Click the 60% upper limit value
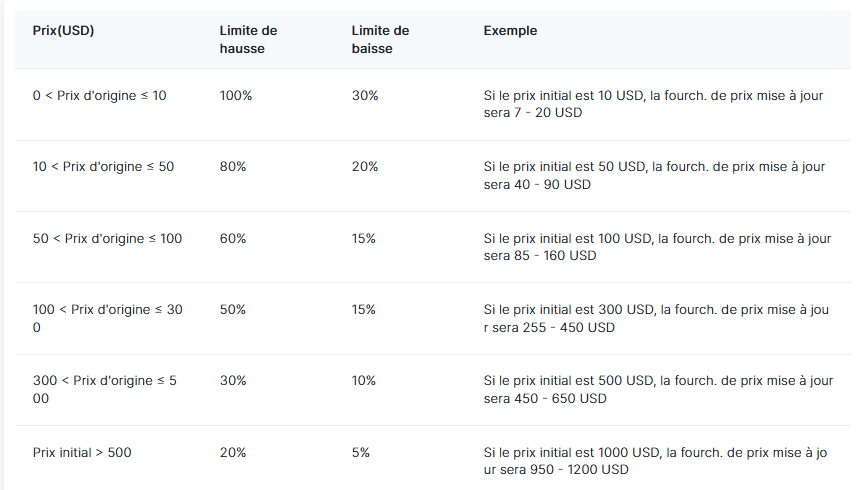860x490 pixels. (x=233, y=239)
